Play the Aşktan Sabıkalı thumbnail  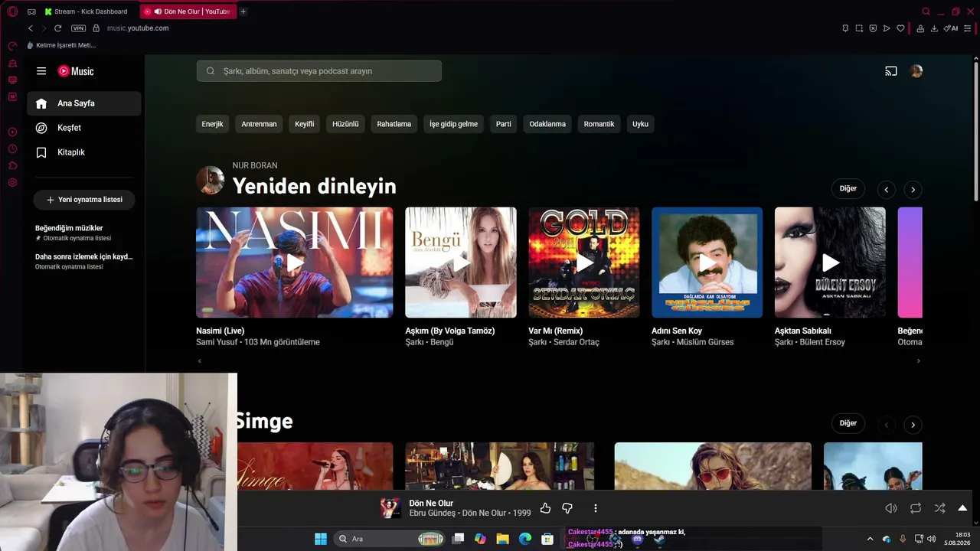point(830,262)
